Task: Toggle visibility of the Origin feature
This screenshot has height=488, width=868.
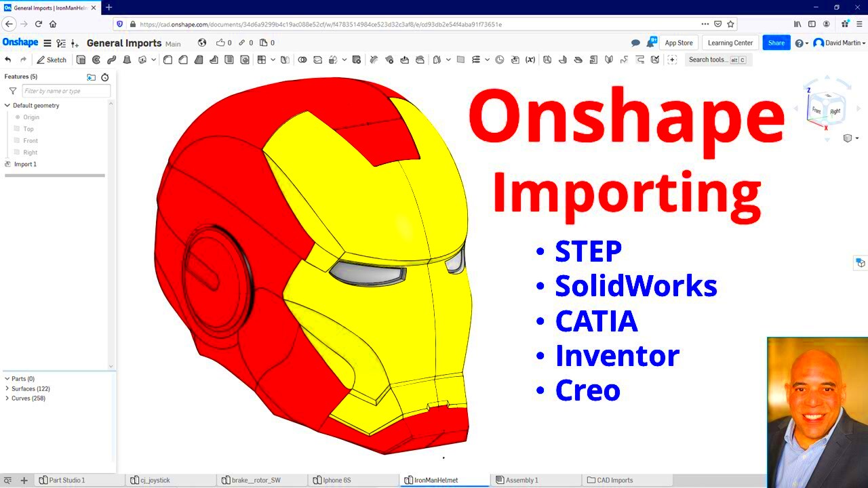Action: coord(18,117)
